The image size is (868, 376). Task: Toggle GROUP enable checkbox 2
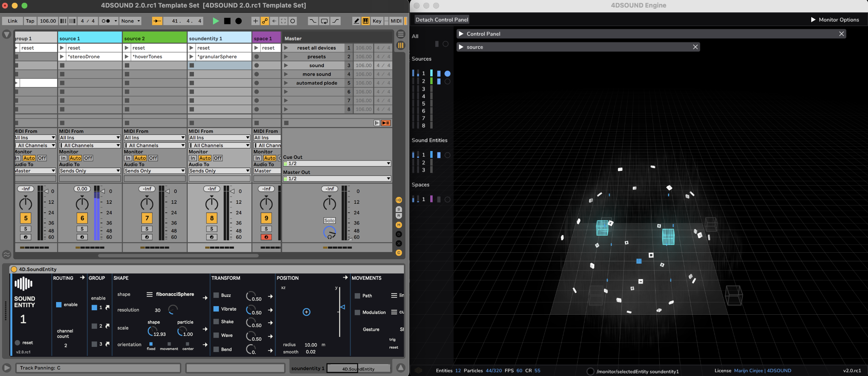click(94, 326)
